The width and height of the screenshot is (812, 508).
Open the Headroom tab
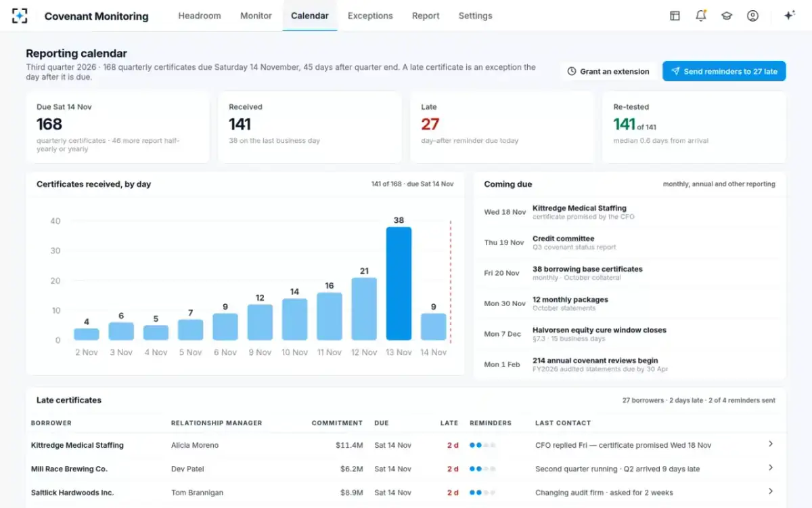point(200,16)
